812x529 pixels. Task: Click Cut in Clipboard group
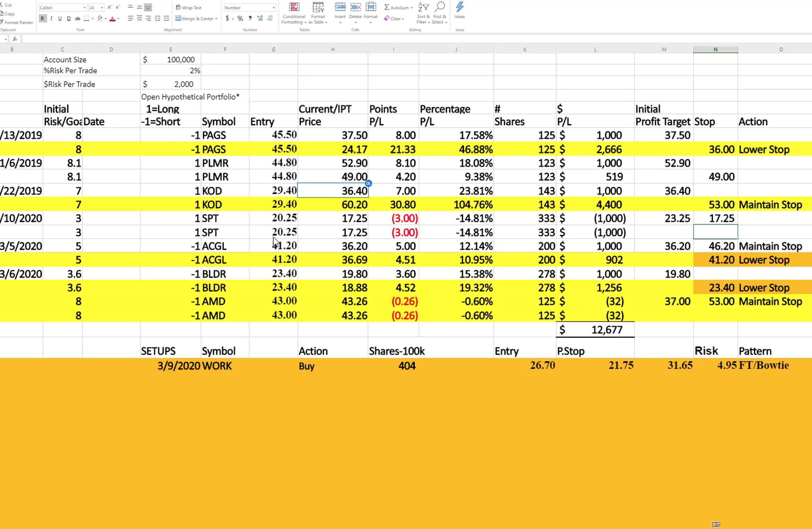pyautogui.click(x=6, y=5)
